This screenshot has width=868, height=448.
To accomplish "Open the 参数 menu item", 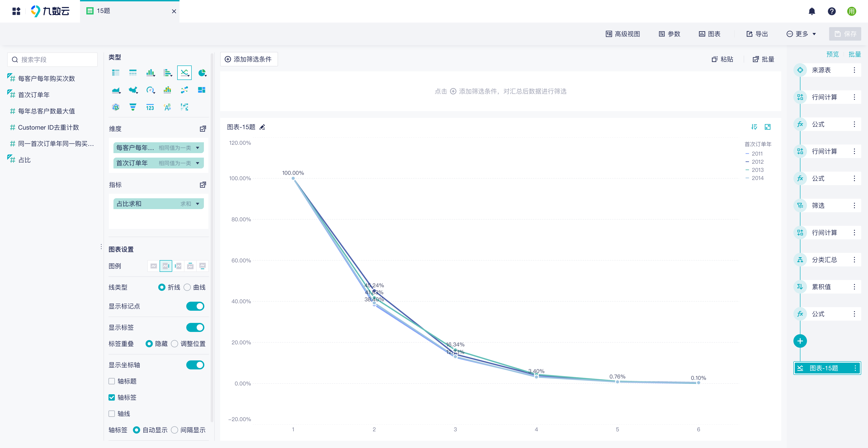I will click(669, 34).
